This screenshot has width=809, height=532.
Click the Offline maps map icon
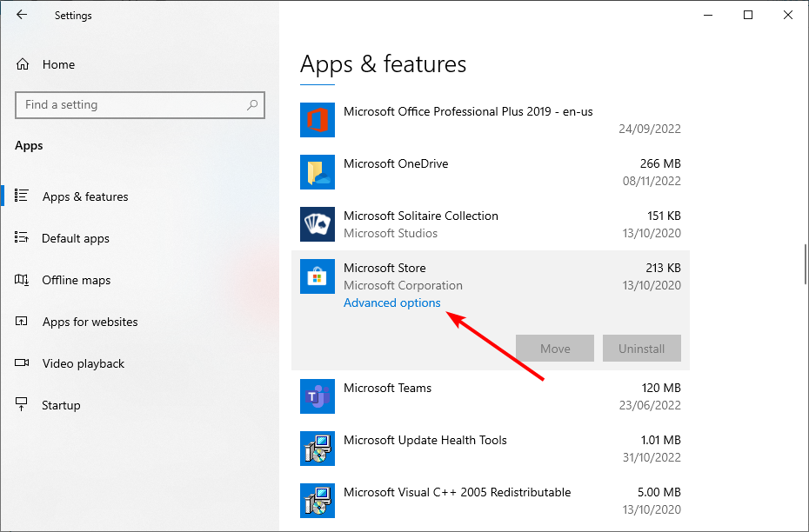(x=21, y=279)
